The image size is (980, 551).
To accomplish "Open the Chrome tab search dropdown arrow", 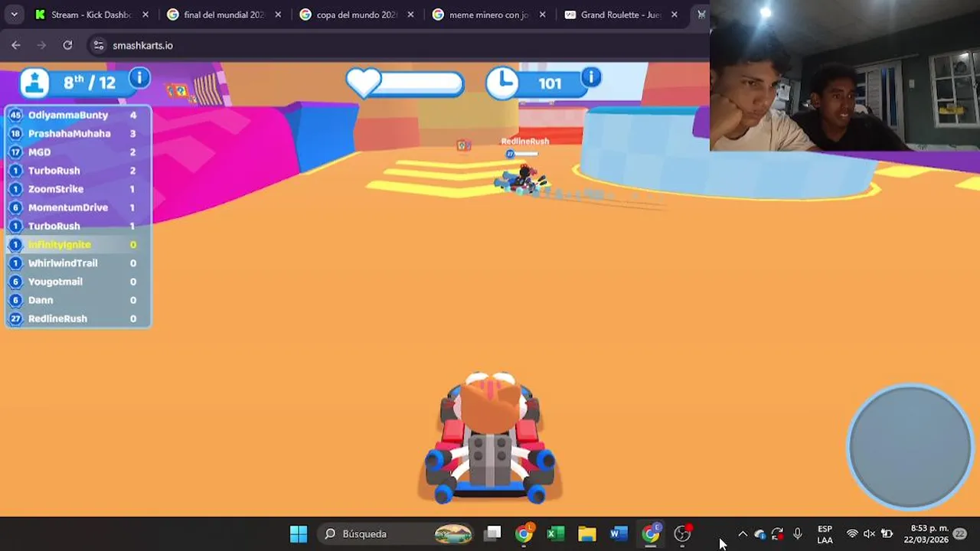I will pos(14,15).
